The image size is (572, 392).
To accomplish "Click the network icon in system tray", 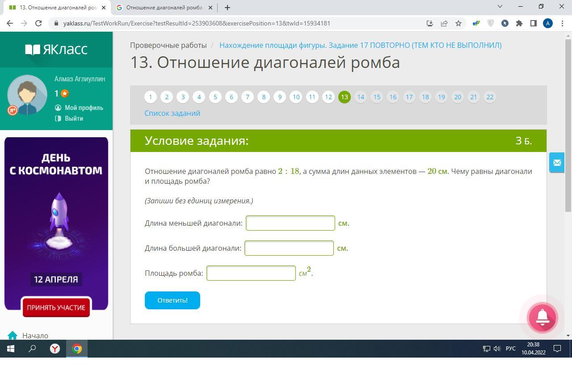I will [487, 349].
